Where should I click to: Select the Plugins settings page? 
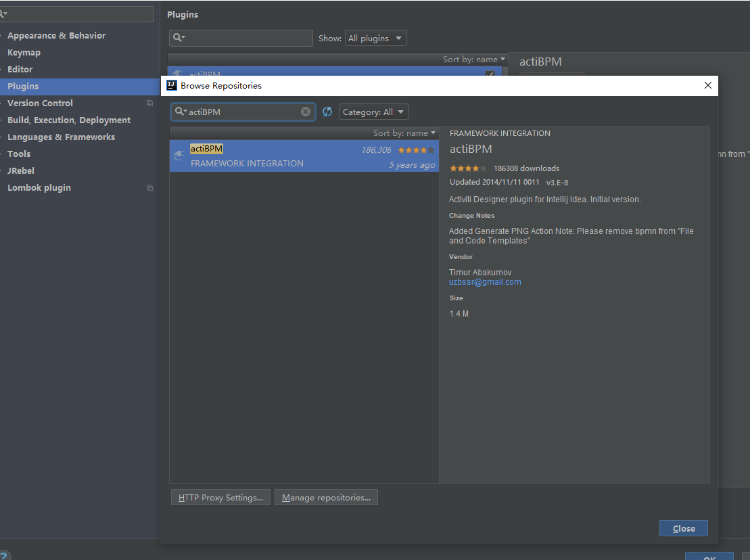79,87
